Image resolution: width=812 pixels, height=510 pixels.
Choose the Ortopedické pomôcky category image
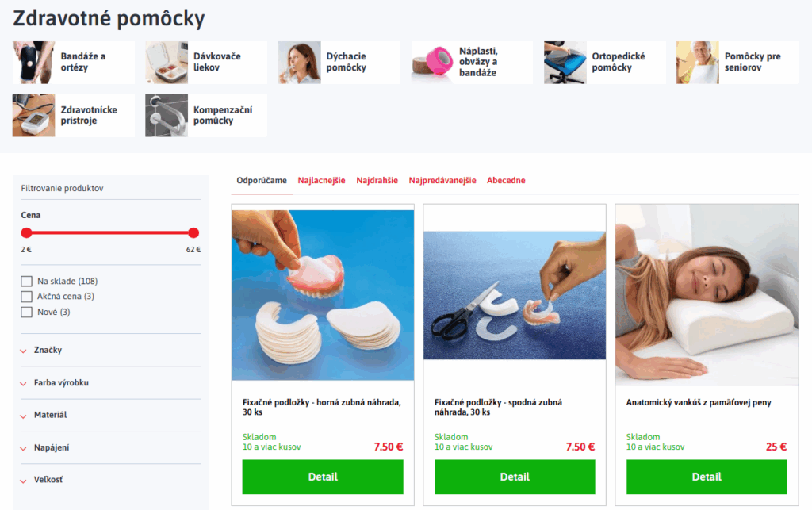565,63
